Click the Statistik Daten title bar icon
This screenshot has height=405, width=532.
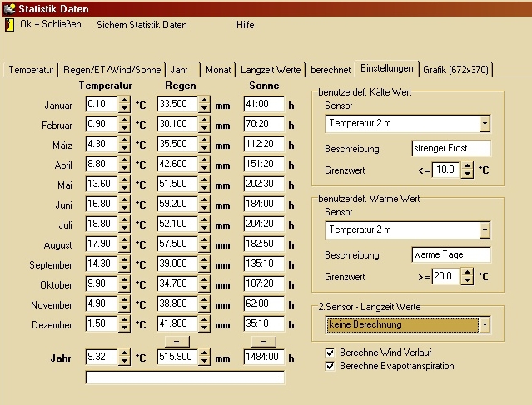point(8,7)
